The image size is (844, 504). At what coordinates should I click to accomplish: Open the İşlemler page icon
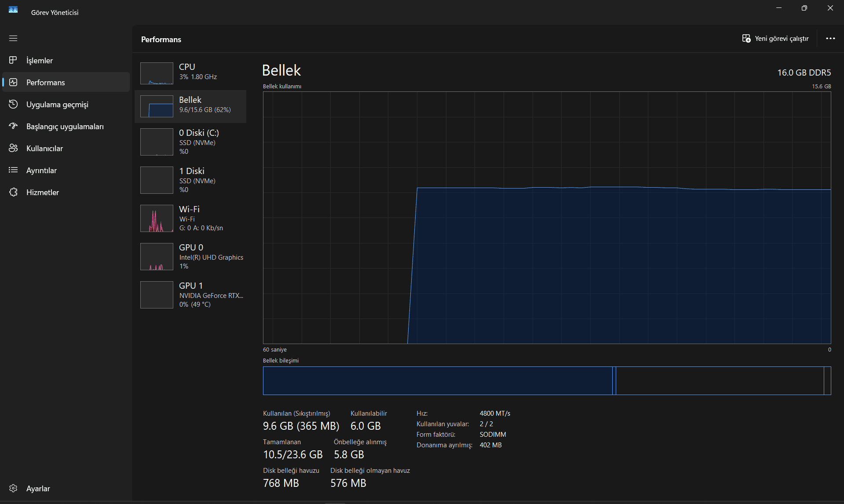(x=13, y=60)
